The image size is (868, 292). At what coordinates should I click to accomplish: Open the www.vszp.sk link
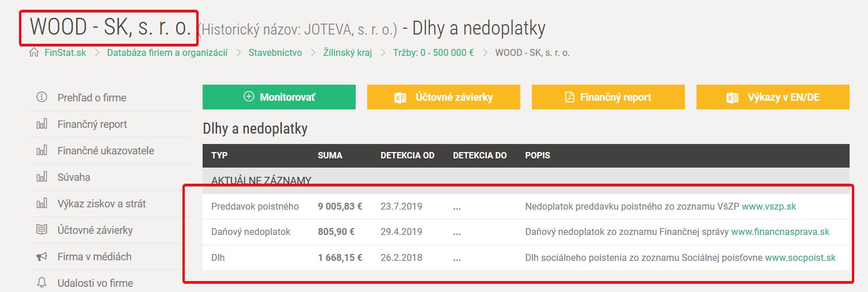[x=768, y=206]
